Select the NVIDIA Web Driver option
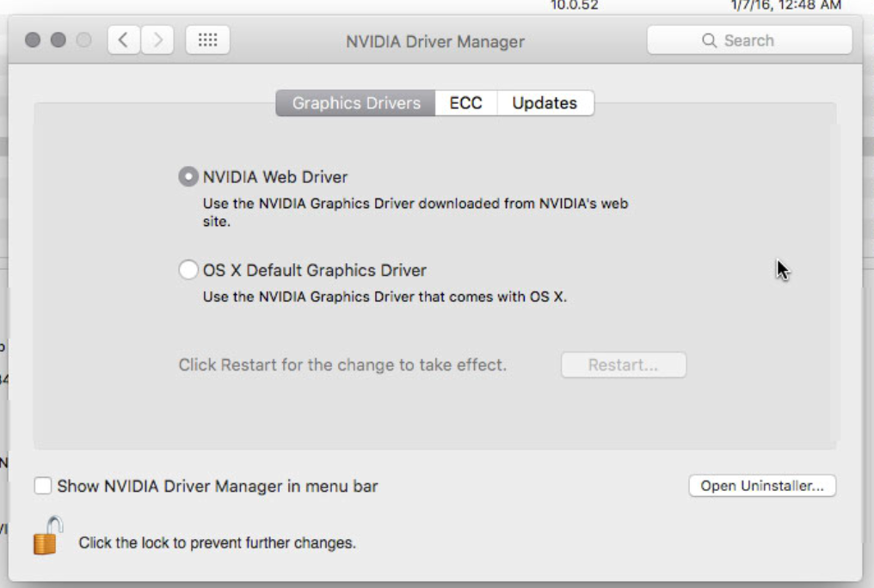Image resolution: width=874 pixels, height=588 pixels. click(x=188, y=176)
